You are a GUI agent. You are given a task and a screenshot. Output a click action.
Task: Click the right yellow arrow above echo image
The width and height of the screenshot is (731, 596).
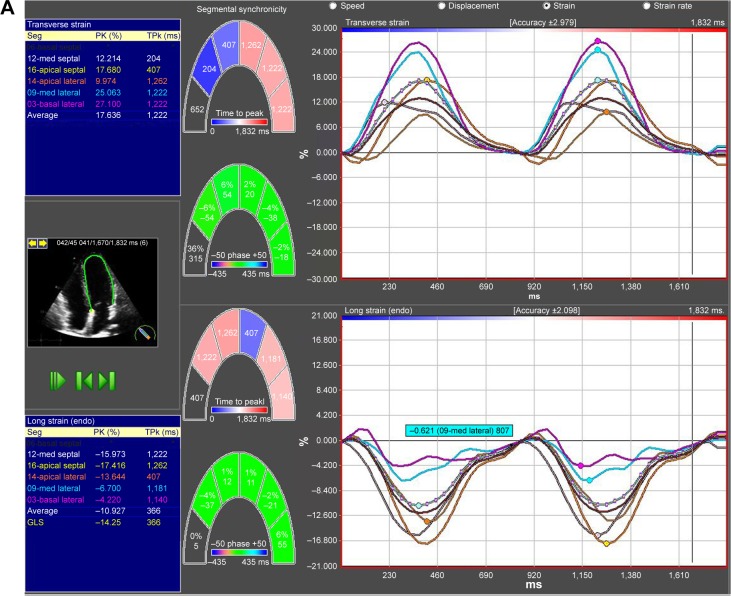[44, 241]
